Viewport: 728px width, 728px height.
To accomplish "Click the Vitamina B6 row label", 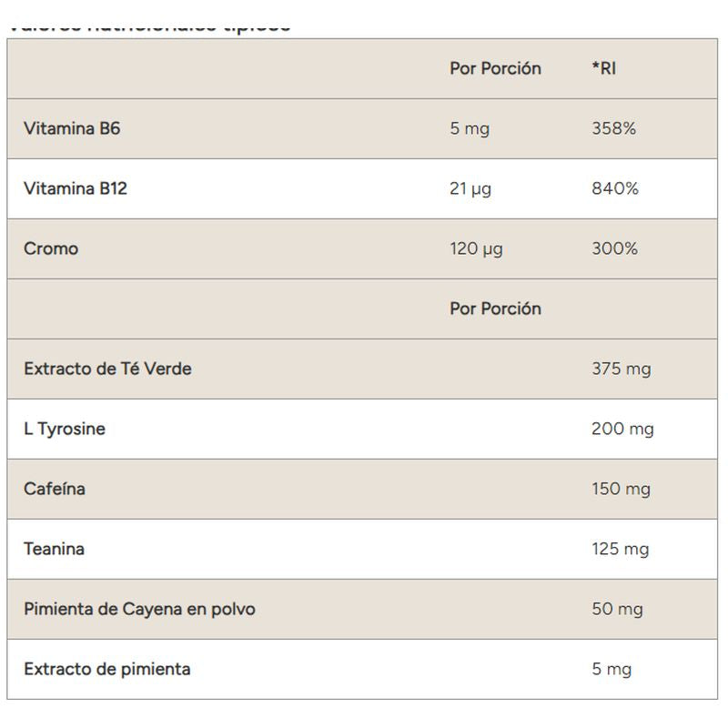I will coord(72,128).
